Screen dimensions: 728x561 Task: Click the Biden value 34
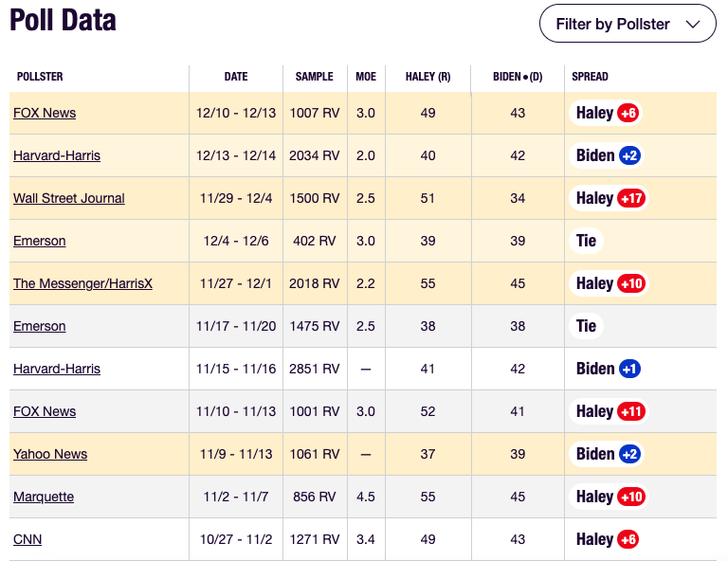coord(518,198)
